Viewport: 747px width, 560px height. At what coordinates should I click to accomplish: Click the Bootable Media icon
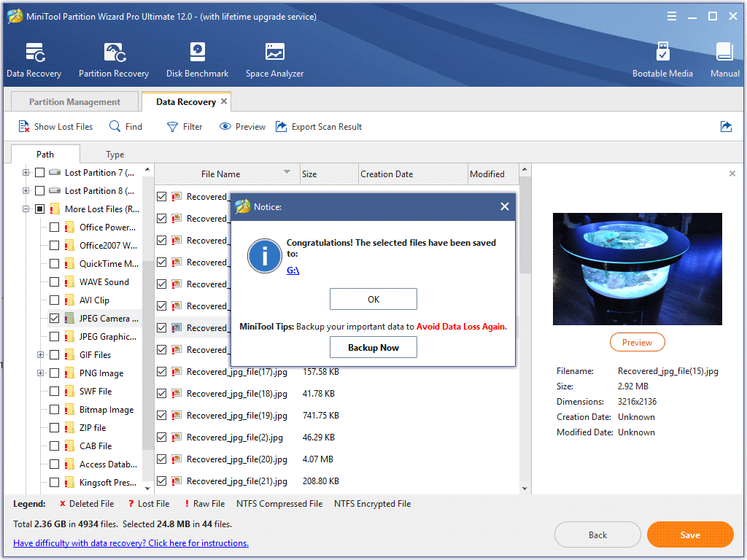pyautogui.click(x=662, y=52)
